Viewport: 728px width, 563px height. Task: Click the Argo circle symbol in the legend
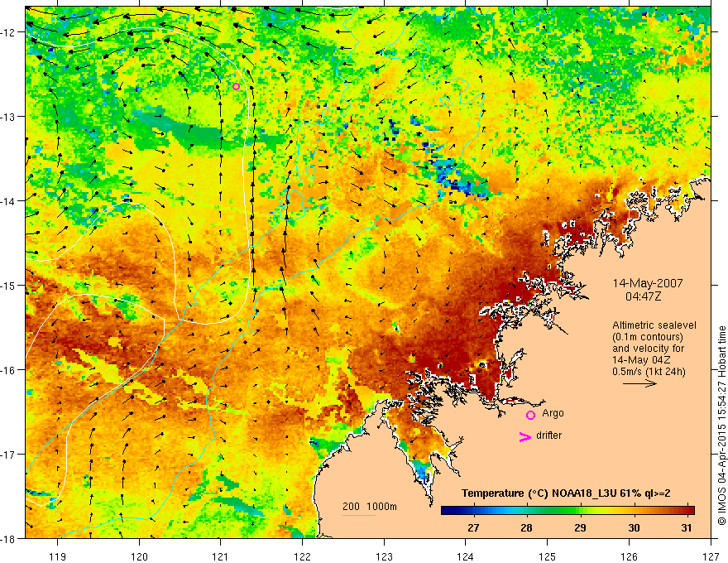(x=530, y=415)
